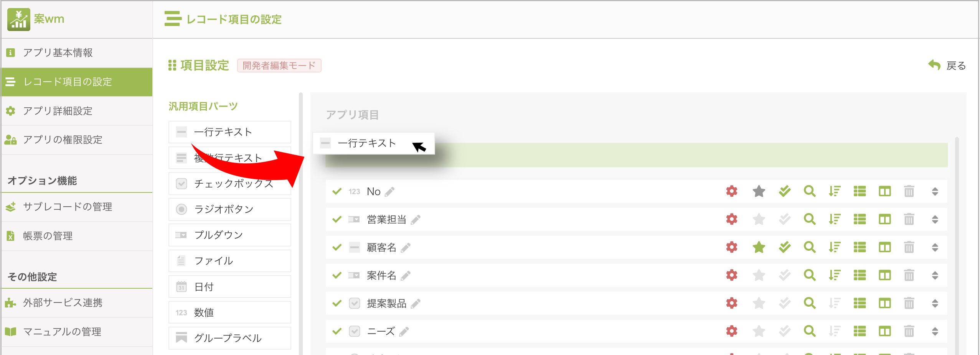Select 日付 part from parts list

[x=229, y=287]
